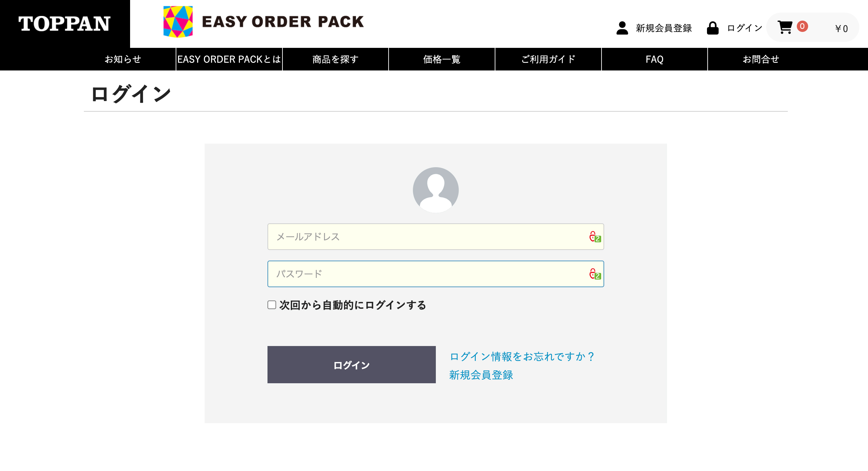Click the gray user avatar image
Viewport: 868px width, 471px height.
coord(435,190)
